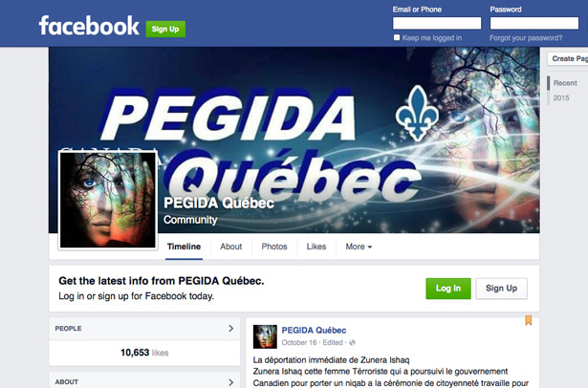Switch to the Photos tab
588x388 pixels.
tap(274, 247)
